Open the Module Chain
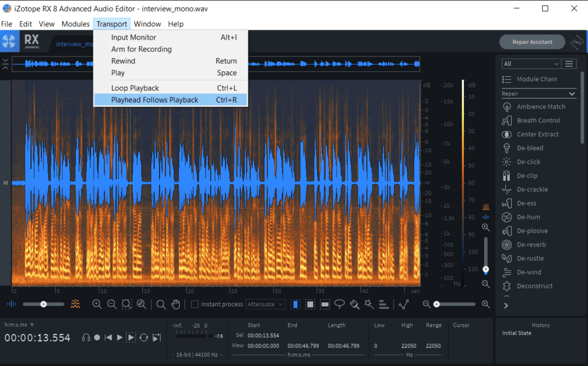588x366 pixels. click(x=536, y=79)
